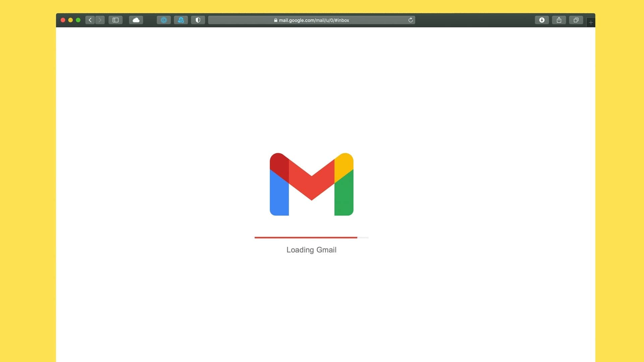The height and width of the screenshot is (362, 644).
Task: Toggle the Safari sidebar panel
Action: [115, 20]
